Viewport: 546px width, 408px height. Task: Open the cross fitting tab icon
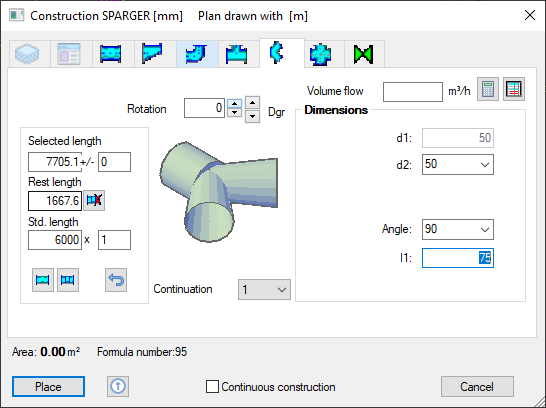[x=320, y=54]
